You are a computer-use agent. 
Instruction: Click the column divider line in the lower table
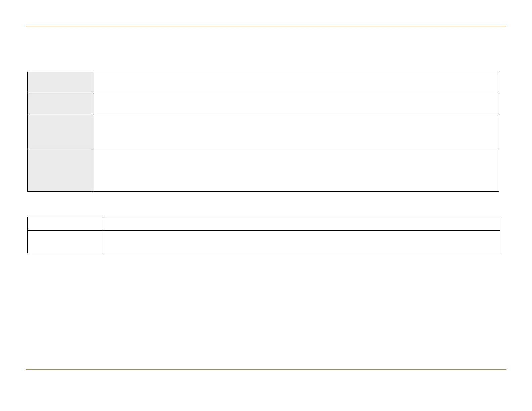click(x=103, y=235)
